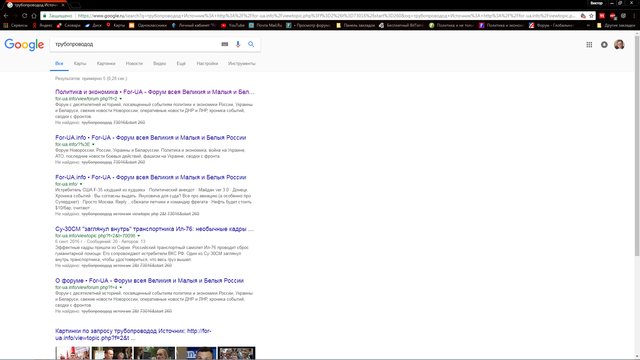Expand the bookmarks bar overflow chevron
Screen dimensions: 640x360
pos(588,25)
